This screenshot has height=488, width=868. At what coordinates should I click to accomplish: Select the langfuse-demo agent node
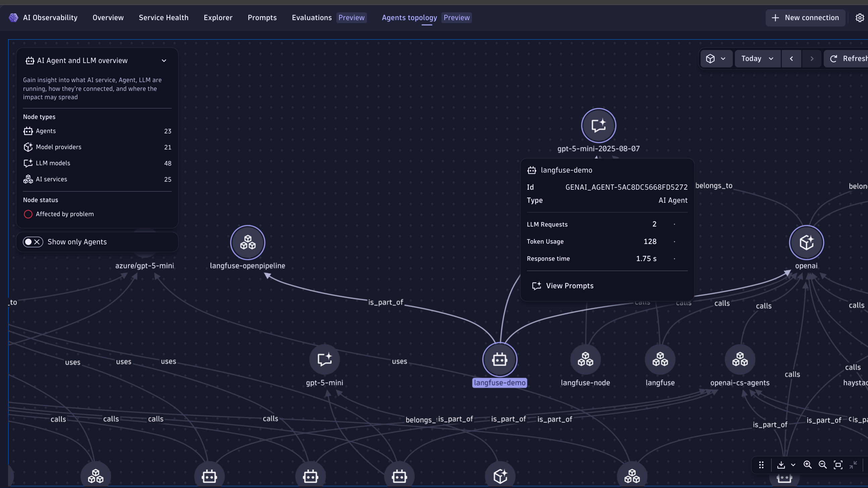(x=499, y=359)
